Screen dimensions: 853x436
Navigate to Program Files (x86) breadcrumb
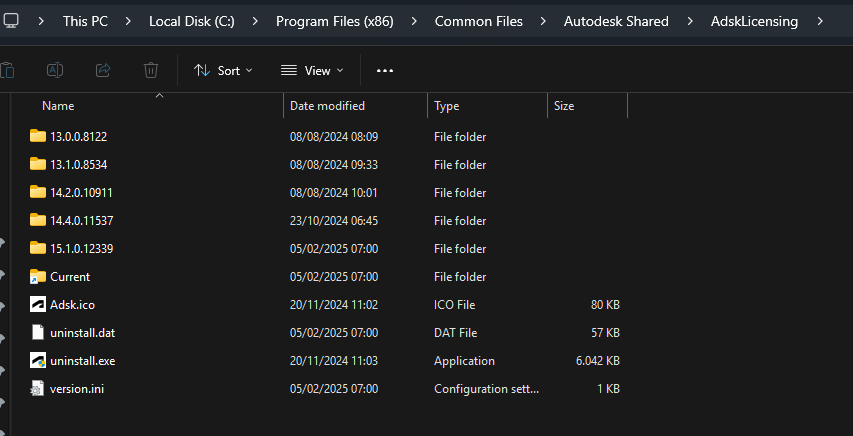335,21
